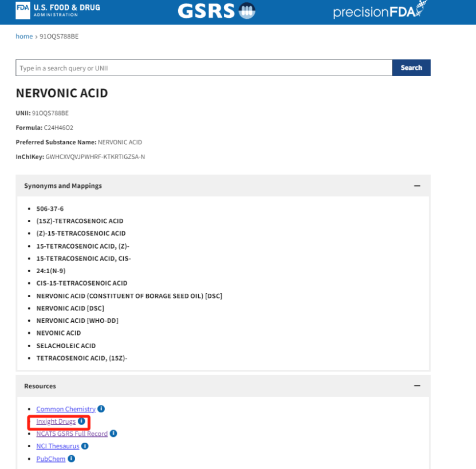Open the Inxight Drugs link

(x=56, y=421)
